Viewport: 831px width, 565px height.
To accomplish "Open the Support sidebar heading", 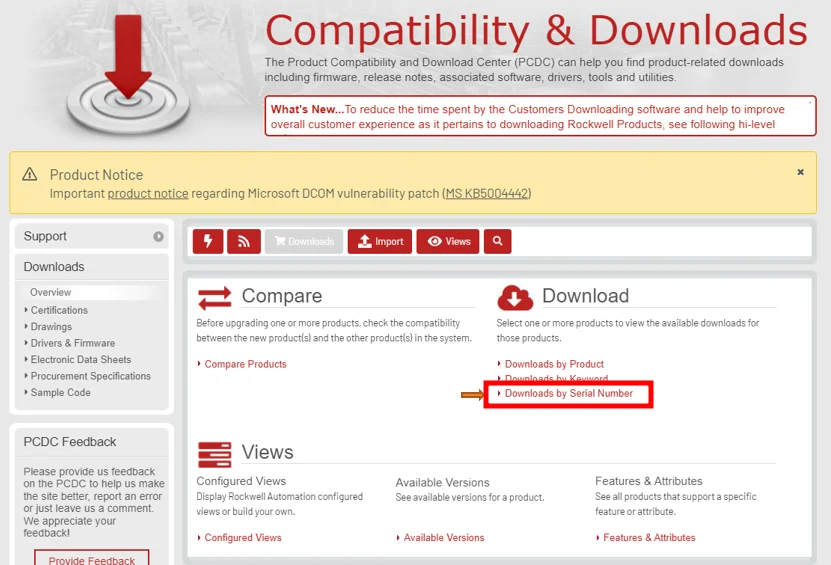I will tap(45, 236).
